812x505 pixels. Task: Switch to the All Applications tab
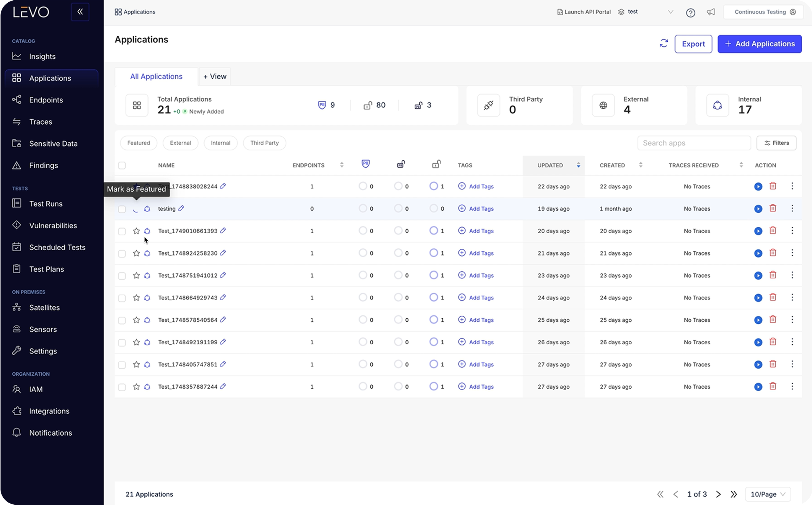click(156, 76)
